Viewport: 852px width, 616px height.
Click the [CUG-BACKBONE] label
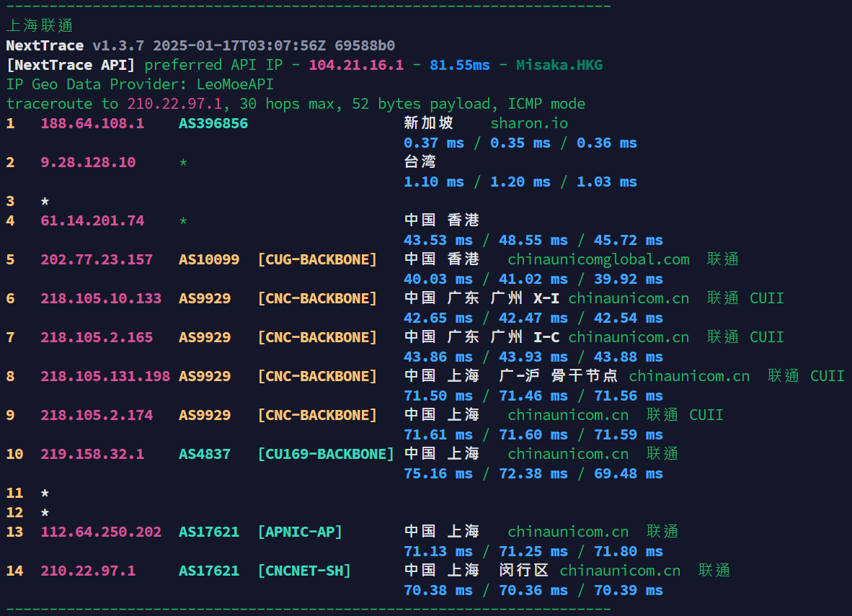[316, 259]
